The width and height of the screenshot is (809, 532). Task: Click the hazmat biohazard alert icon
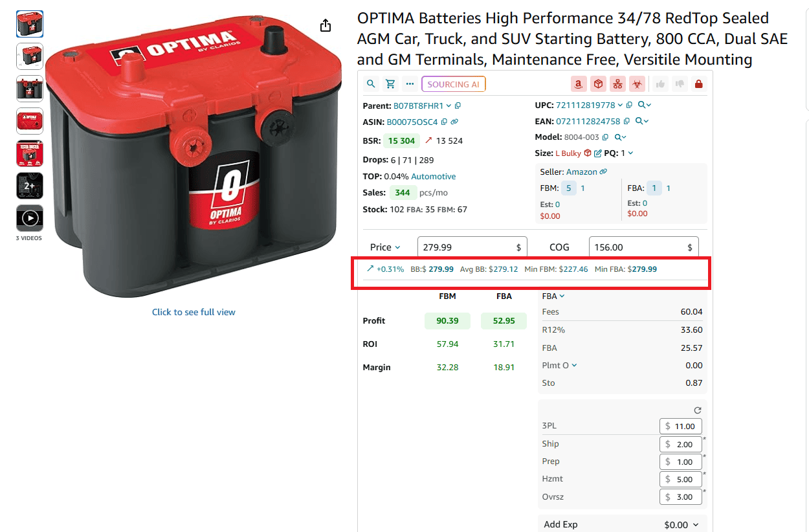pos(636,83)
